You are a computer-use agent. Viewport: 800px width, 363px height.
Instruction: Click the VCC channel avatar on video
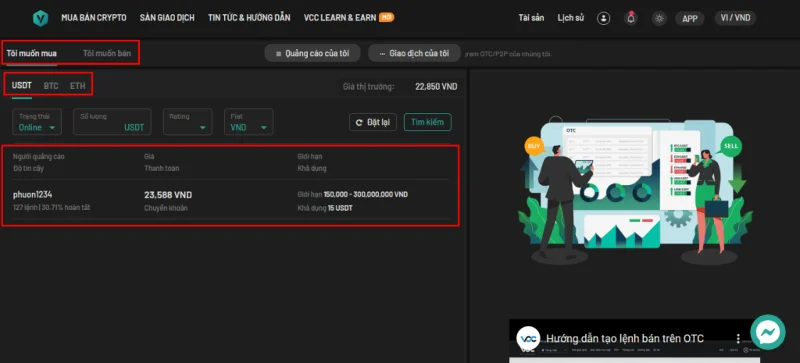pos(528,338)
